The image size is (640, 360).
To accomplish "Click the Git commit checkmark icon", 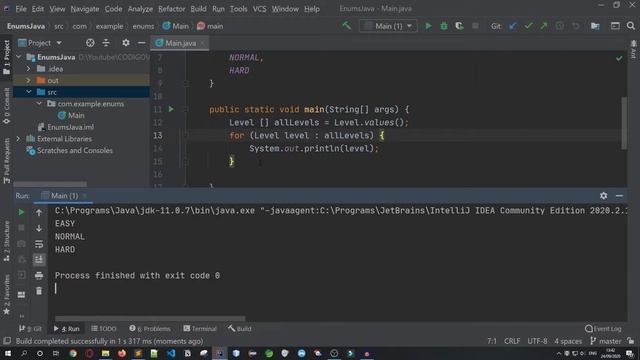I will pyautogui.click(x=528, y=26).
